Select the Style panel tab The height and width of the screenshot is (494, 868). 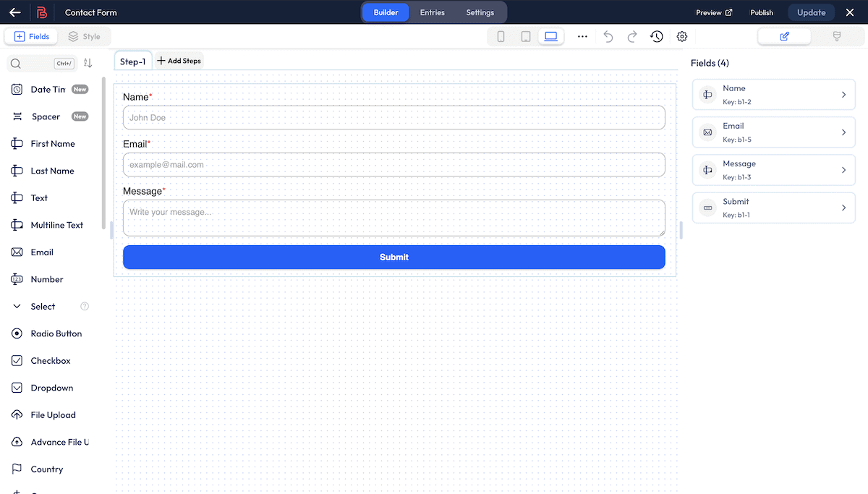tap(85, 37)
